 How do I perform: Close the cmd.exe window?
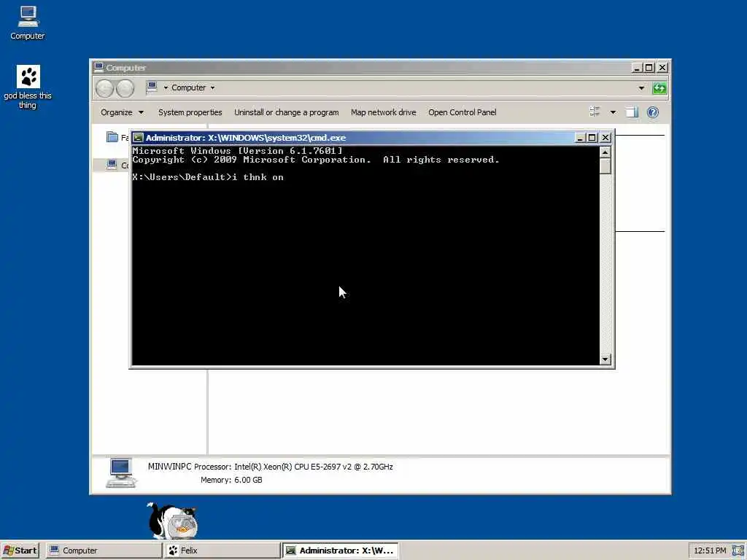[x=605, y=138]
